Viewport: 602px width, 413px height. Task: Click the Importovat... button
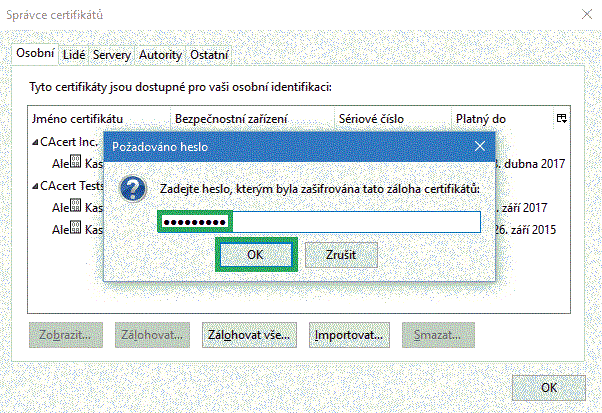[347, 334]
